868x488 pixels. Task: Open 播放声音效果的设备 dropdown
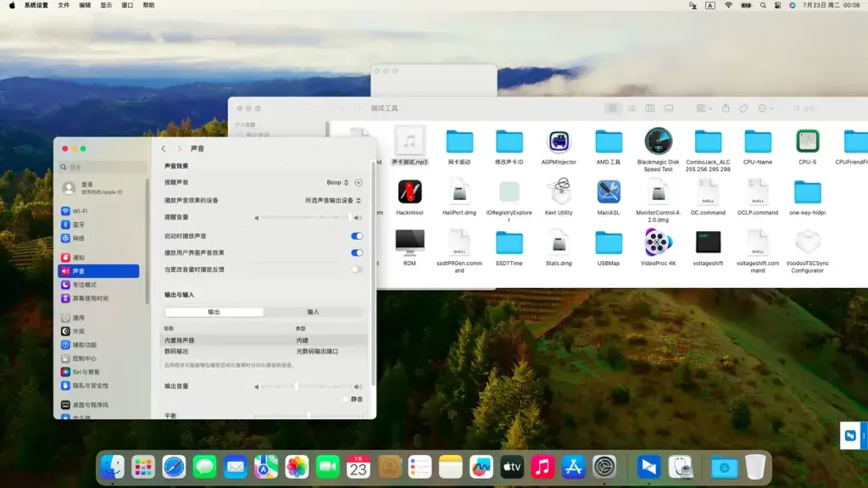[x=332, y=200]
